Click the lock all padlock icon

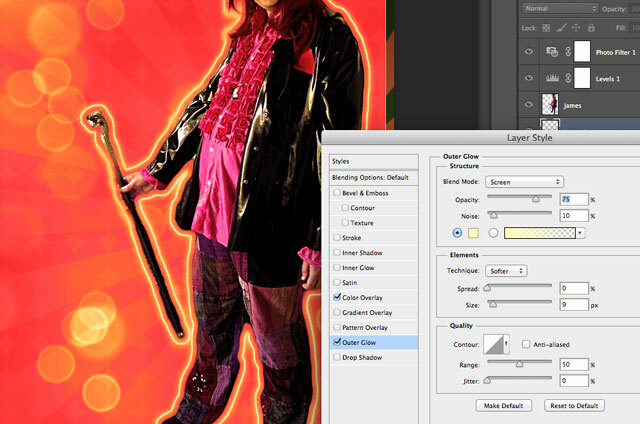tap(591, 27)
